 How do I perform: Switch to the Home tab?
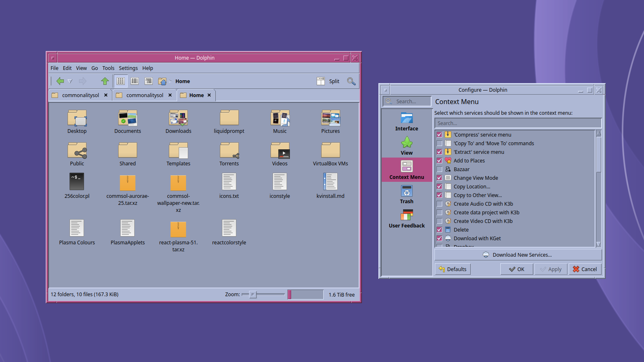coord(196,95)
